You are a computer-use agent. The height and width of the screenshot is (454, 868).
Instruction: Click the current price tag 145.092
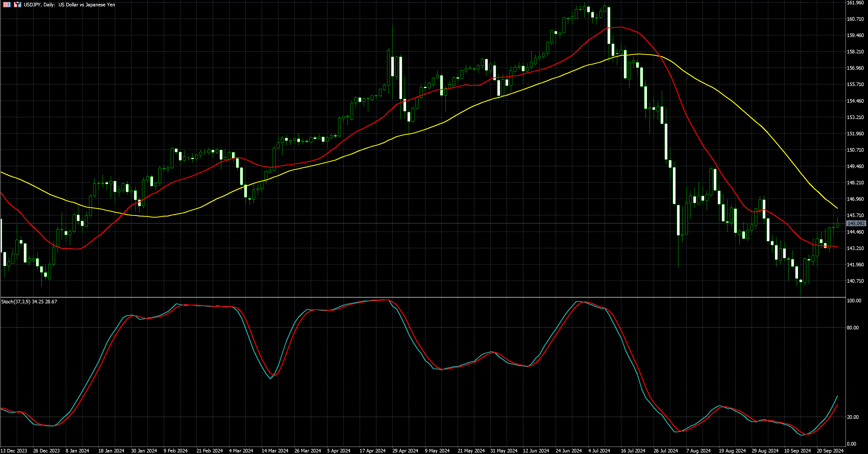[856, 223]
